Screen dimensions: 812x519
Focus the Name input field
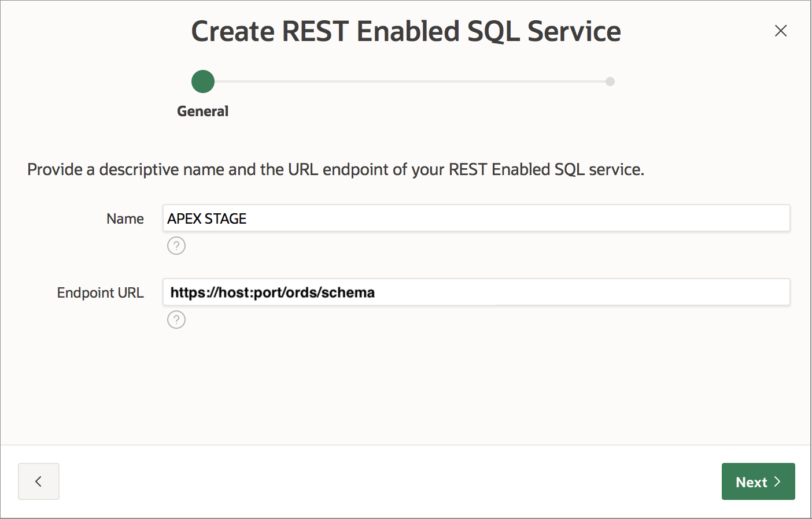(476, 218)
